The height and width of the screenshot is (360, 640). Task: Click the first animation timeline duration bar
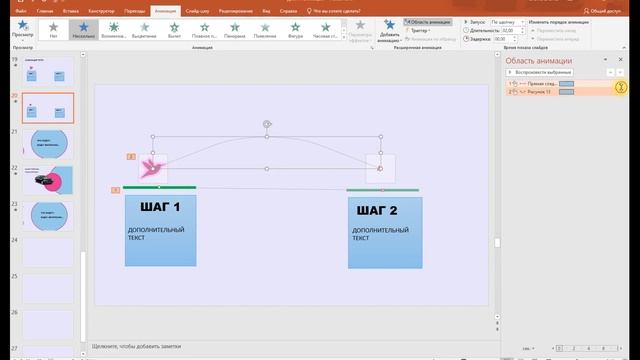point(566,83)
